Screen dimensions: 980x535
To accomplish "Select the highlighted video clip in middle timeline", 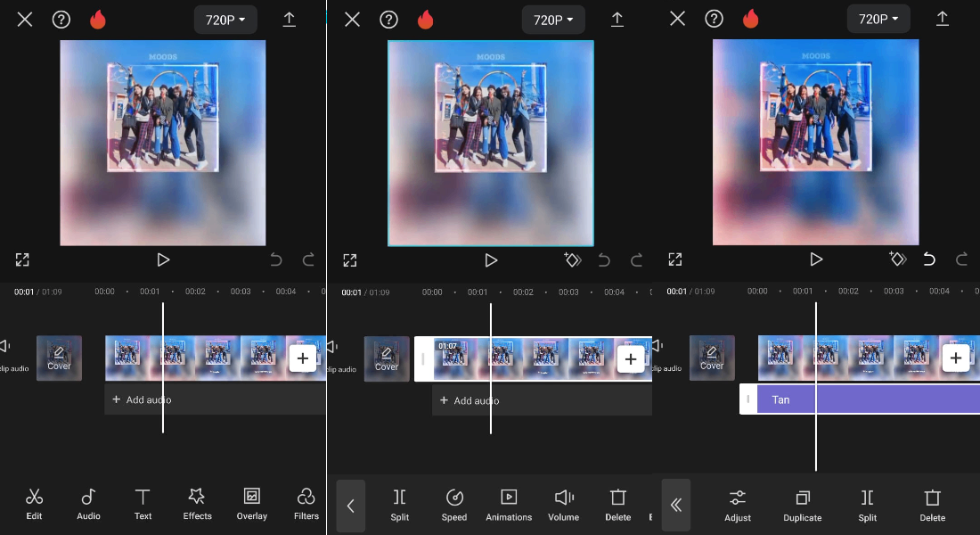I will tap(533, 359).
